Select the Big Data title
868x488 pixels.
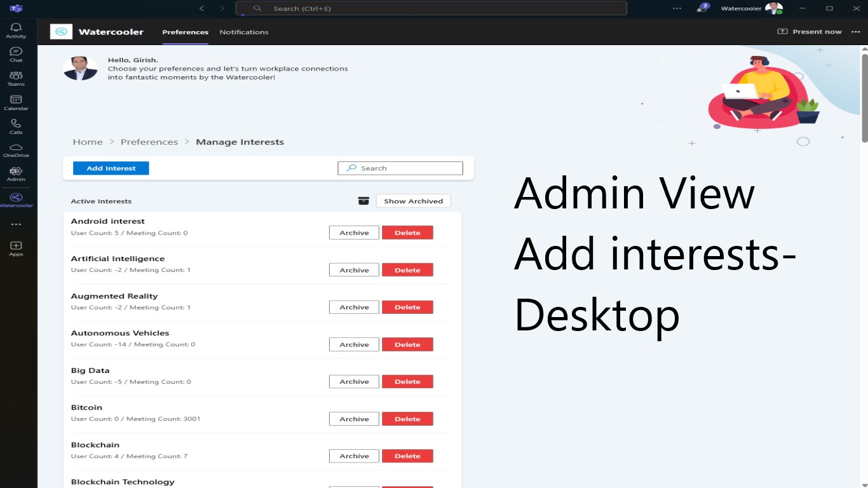(90, 370)
